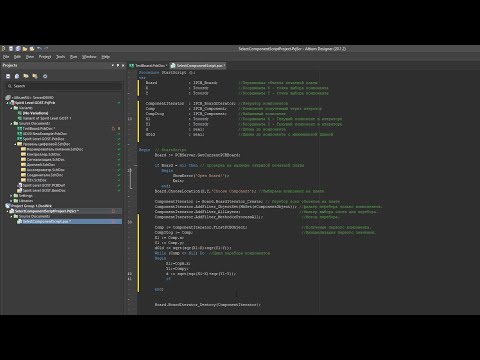Open the Project menu
Viewport: 480px width, 360px height.
click(x=45, y=57)
